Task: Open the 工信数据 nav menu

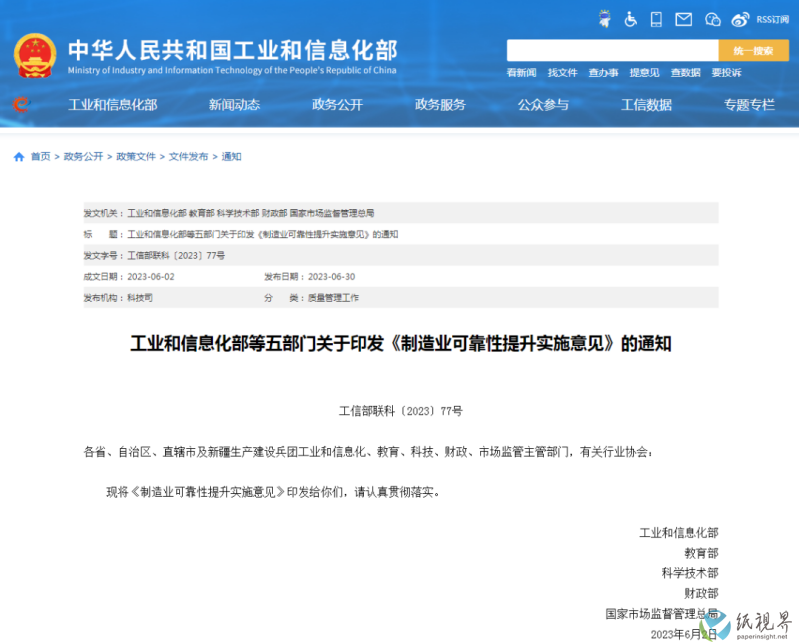Action: (x=646, y=104)
